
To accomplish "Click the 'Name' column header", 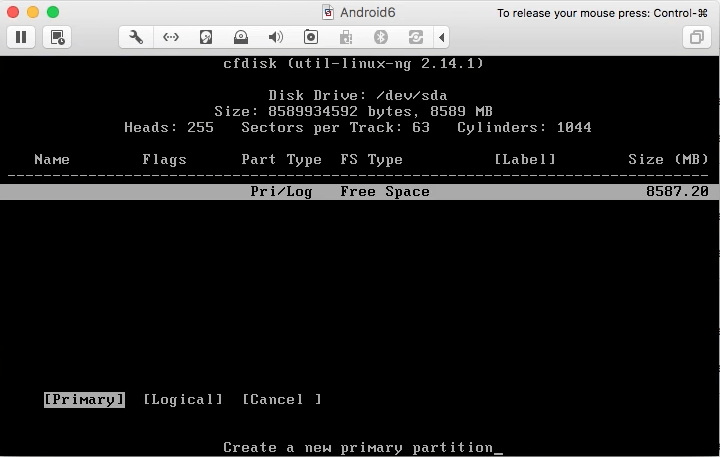I will [52, 159].
